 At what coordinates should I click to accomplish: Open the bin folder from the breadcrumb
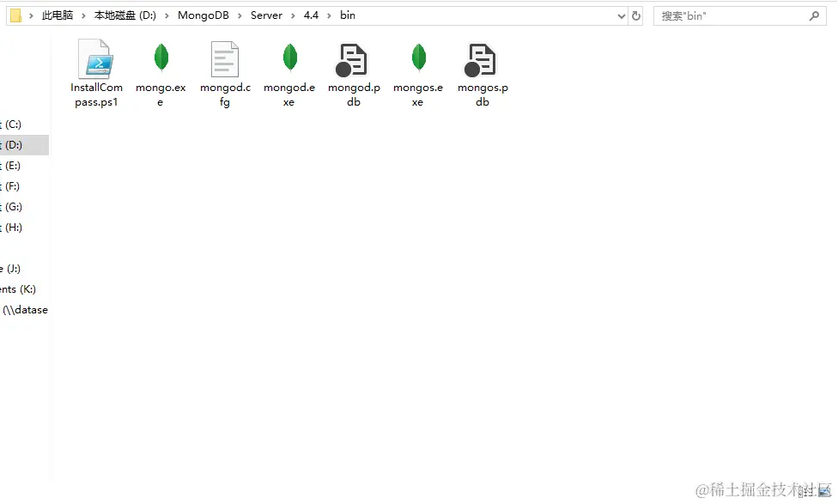point(347,15)
